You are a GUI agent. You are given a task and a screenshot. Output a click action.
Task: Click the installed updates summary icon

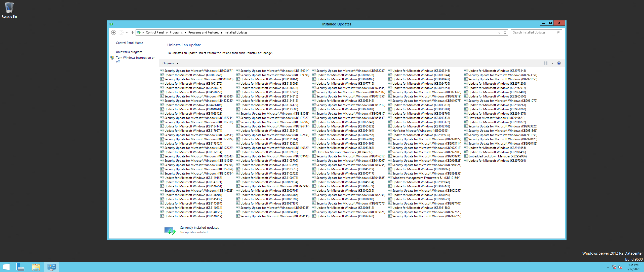(x=170, y=230)
